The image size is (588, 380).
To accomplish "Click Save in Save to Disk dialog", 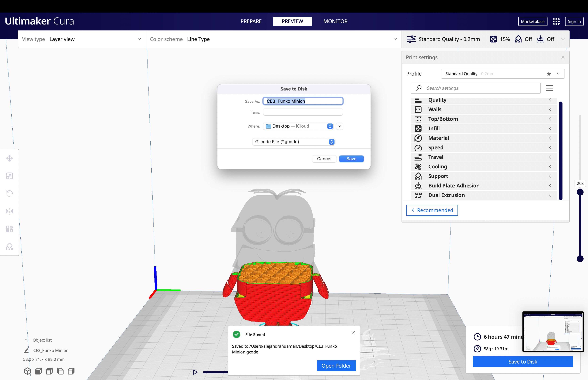I will coord(351,159).
